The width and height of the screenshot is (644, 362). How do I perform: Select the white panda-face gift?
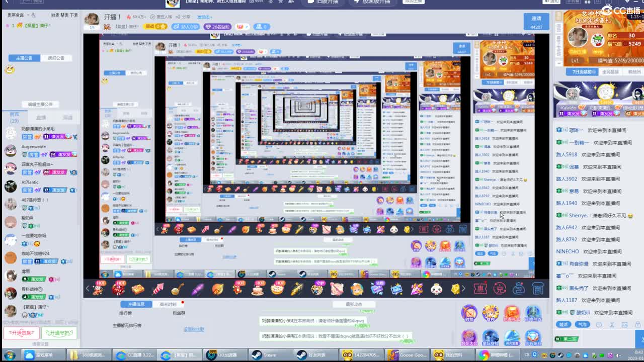(436, 289)
